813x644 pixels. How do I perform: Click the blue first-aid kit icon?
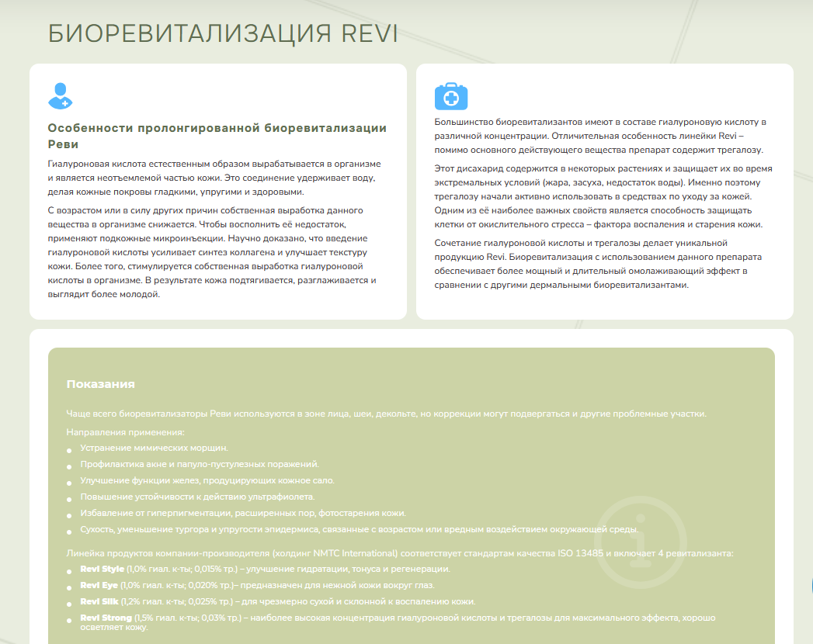click(450, 96)
